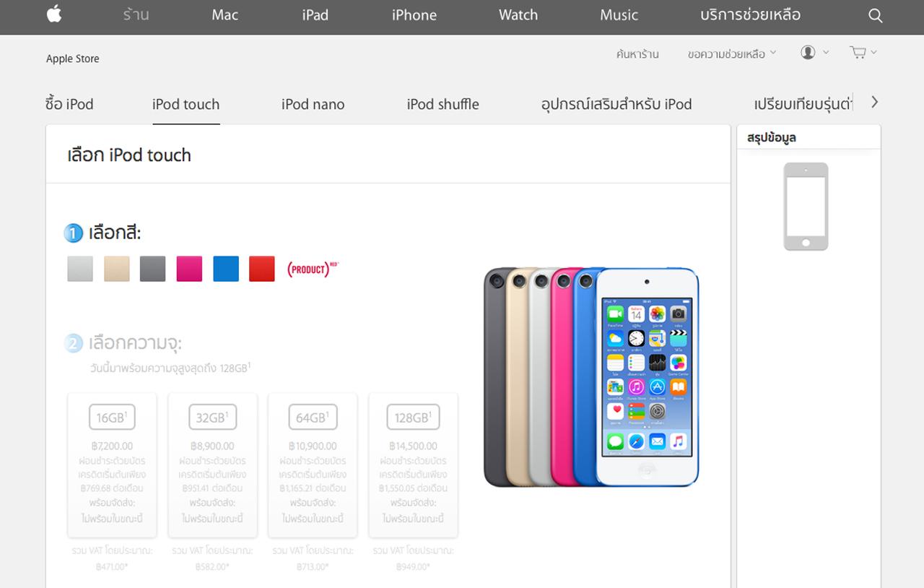924x588 pixels.
Task: Choose the blue color swatch
Action: 226,269
